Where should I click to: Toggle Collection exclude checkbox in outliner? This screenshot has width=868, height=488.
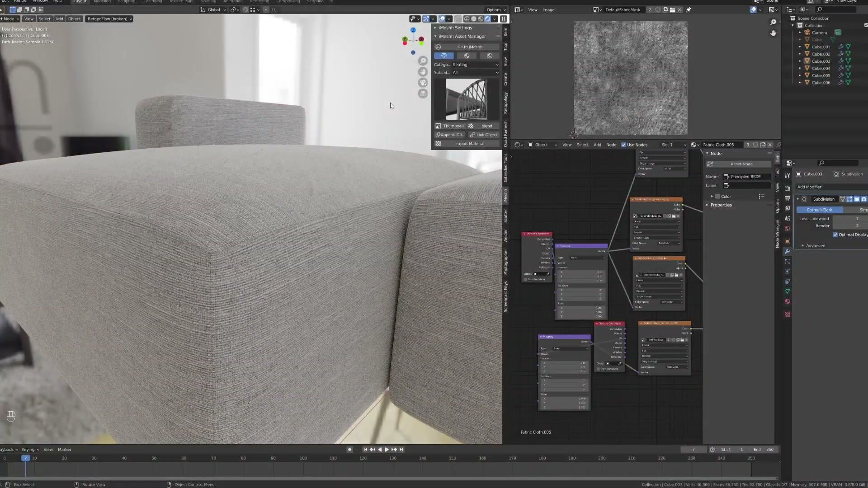866,26
